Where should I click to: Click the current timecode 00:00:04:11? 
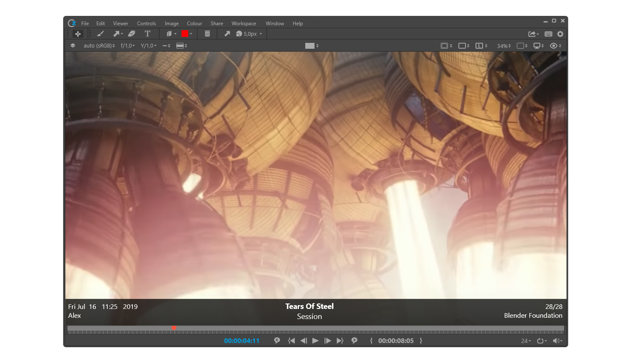tap(242, 341)
